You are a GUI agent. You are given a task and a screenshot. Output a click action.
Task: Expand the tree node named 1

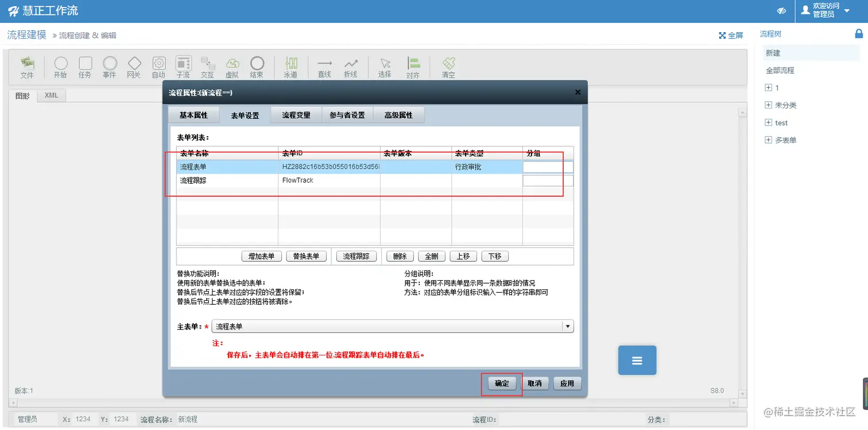pyautogui.click(x=769, y=88)
